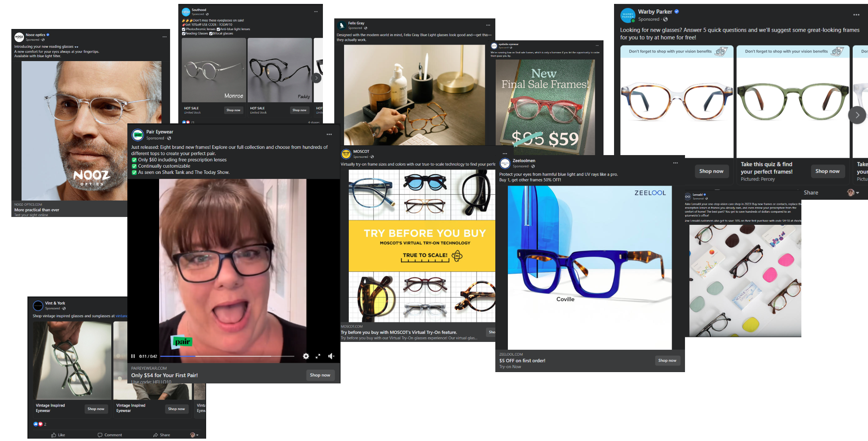
Task: Open the Monroe round glasses thumbnail
Action: (214, 70)
